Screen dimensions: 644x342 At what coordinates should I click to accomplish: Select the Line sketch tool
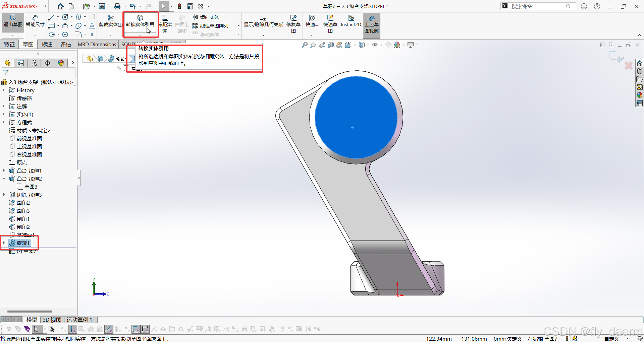pos(52,17)
